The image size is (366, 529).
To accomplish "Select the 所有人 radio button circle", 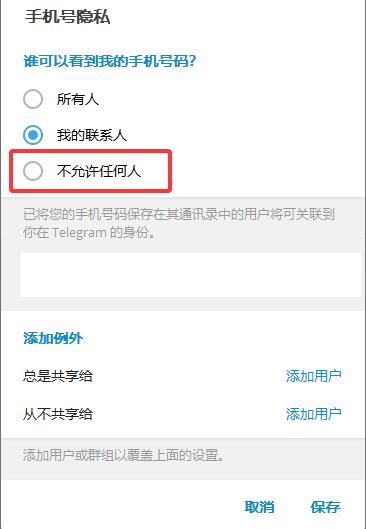I will click(x=33, y=99).
